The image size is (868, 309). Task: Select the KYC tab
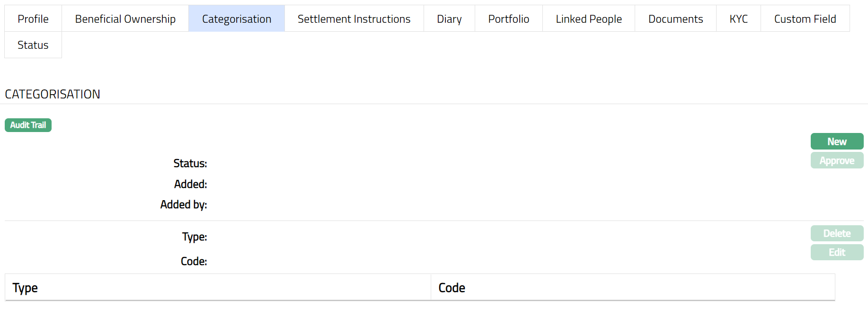(x=738, y=19)
